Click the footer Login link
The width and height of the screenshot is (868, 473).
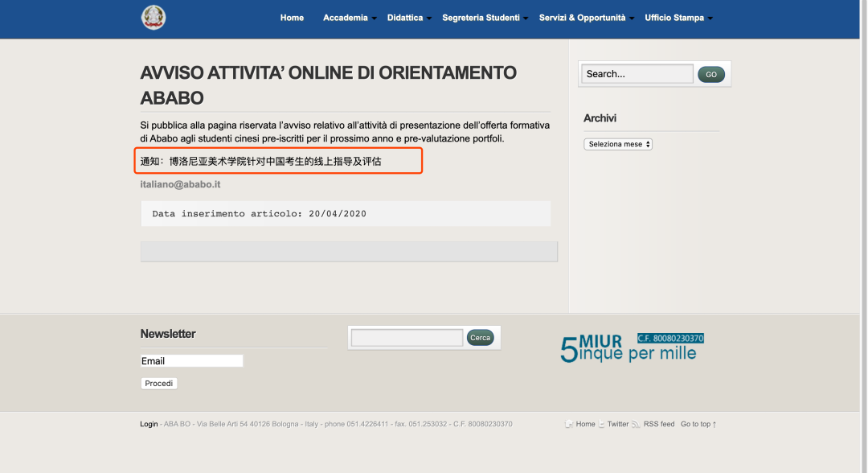coord(149,424)
